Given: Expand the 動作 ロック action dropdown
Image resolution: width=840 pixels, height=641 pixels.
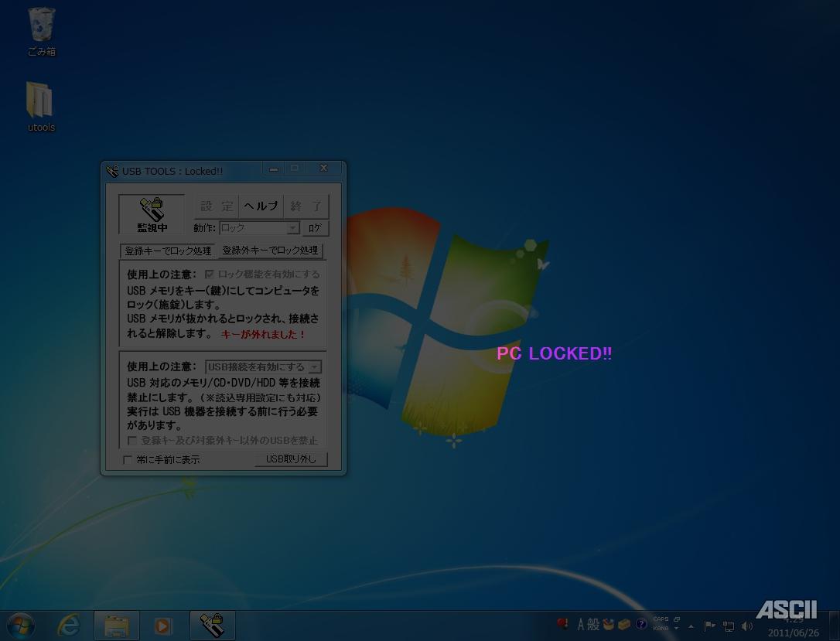Looking at the screenshot, I should pyautogui.click(x=292, y=228).
